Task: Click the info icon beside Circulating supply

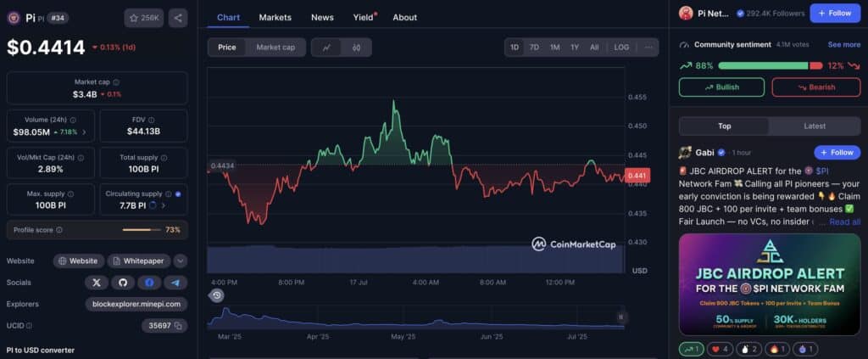Action: click(168, 194)
